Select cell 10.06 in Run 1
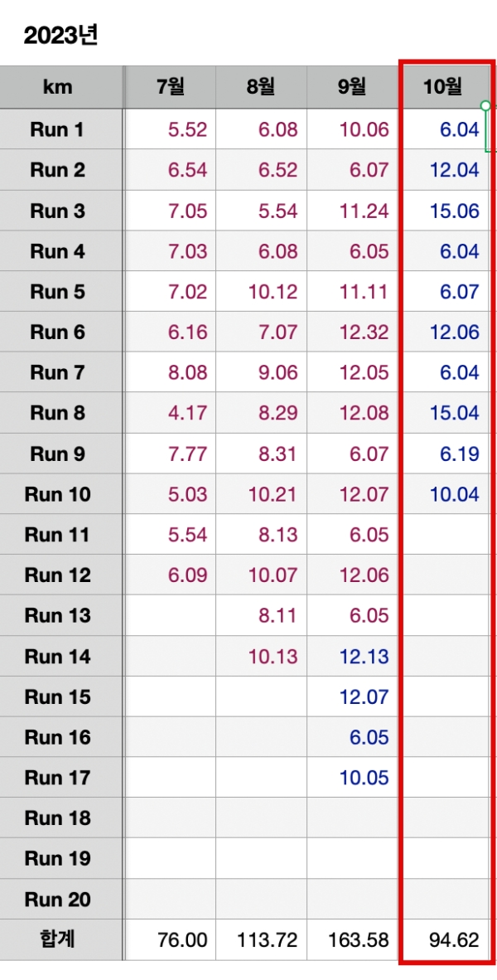Viewport: 497px width, 980px height. (352, 129)
